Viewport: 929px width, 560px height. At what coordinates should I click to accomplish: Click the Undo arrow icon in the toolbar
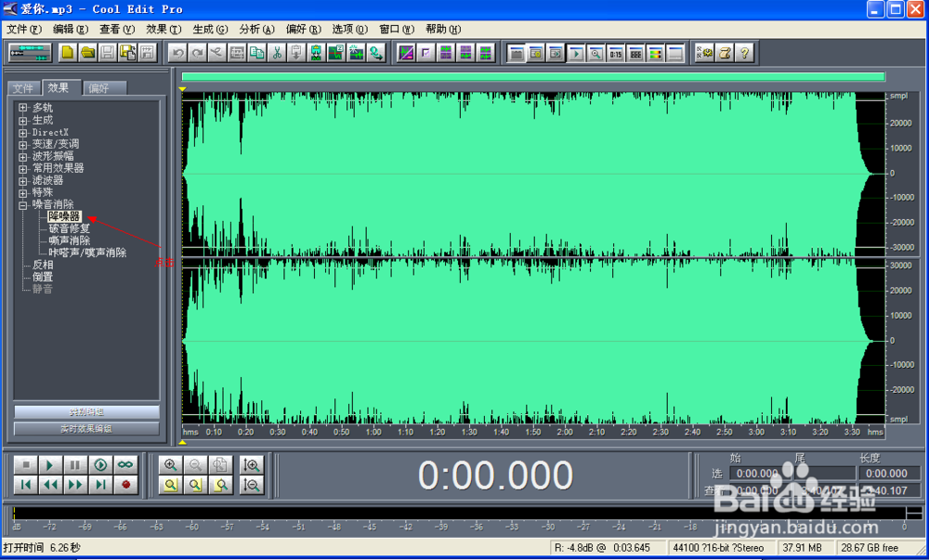coord(177,53)
